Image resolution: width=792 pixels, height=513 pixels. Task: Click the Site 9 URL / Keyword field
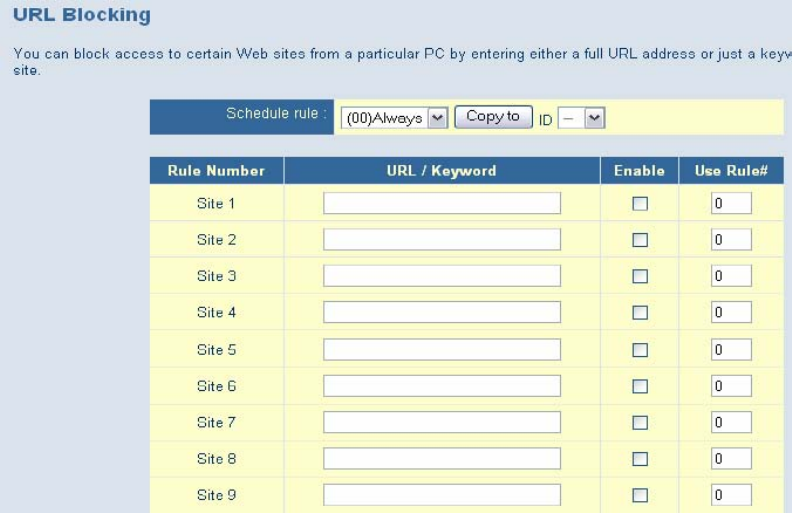point(441,495)
